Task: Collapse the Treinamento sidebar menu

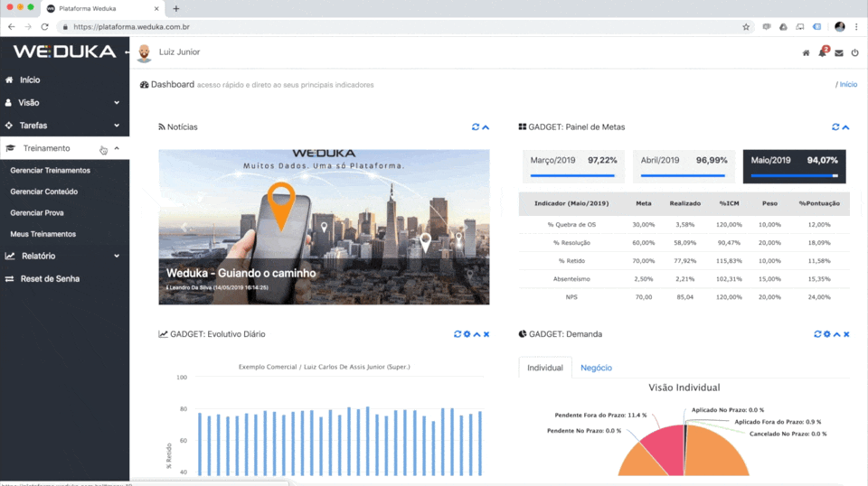Action: tap(65, 148)
